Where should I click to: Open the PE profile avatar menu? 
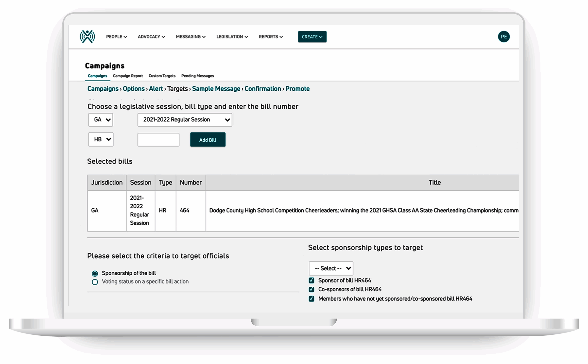click(504, 36)
